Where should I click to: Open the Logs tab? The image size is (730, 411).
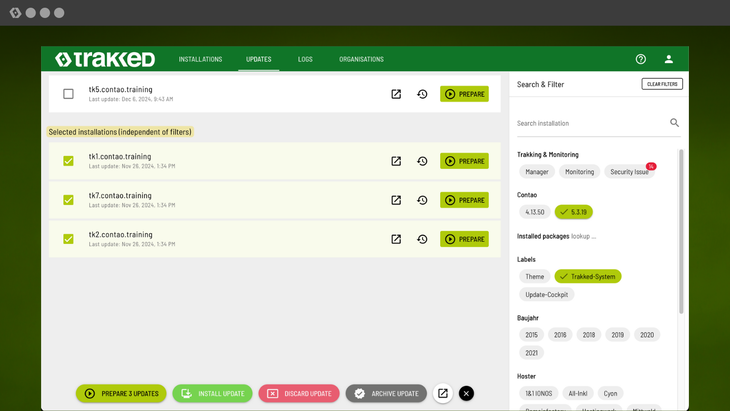305,59
